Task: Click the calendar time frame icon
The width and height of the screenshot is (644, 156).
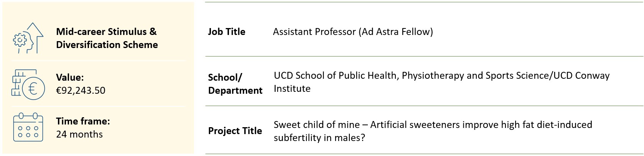Action: (x=28, y=127)
